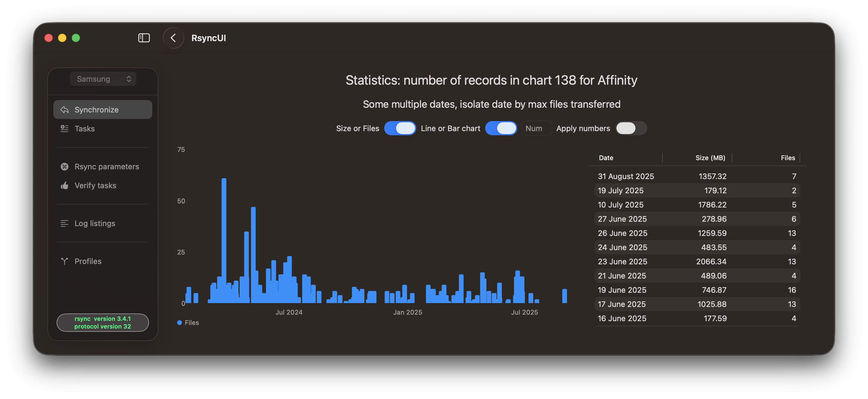Viewport: 868px width, 399px height.
Task: Click the Files legend label
Action: pos(192,323)
